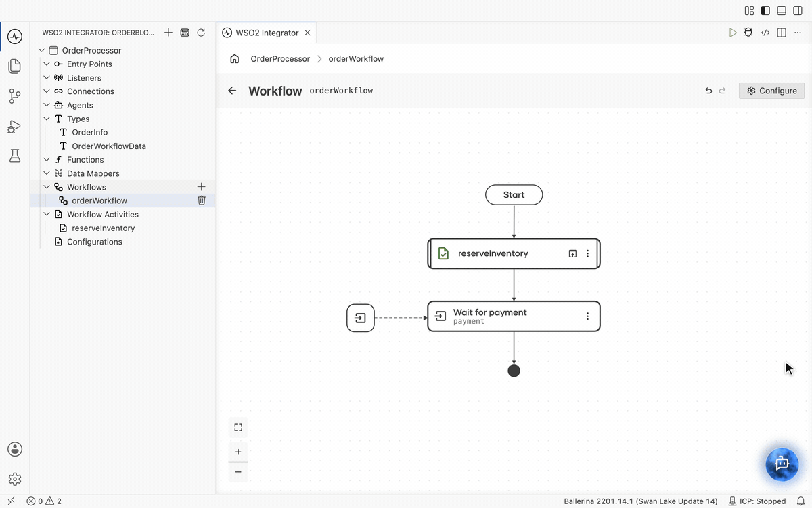Run the integration with the play icon
Screen dimensions: 812x508
coord(733,33)
